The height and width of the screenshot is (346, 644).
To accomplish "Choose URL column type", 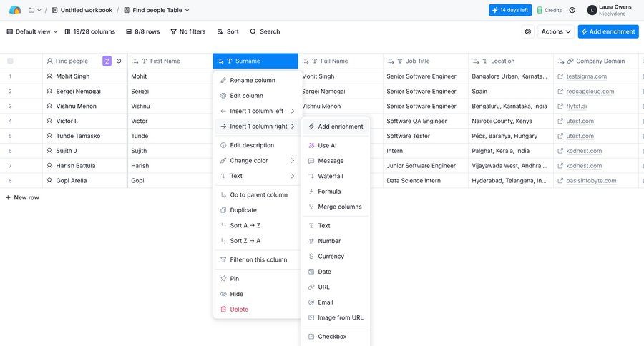I will tap(335, 287).
